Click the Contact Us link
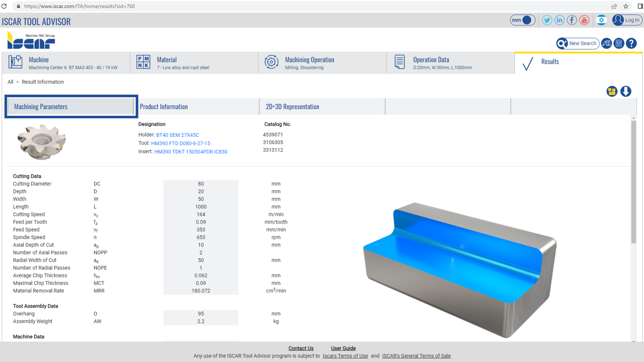Viewport: 644px width, 362px height. click(x=301, y=348)
